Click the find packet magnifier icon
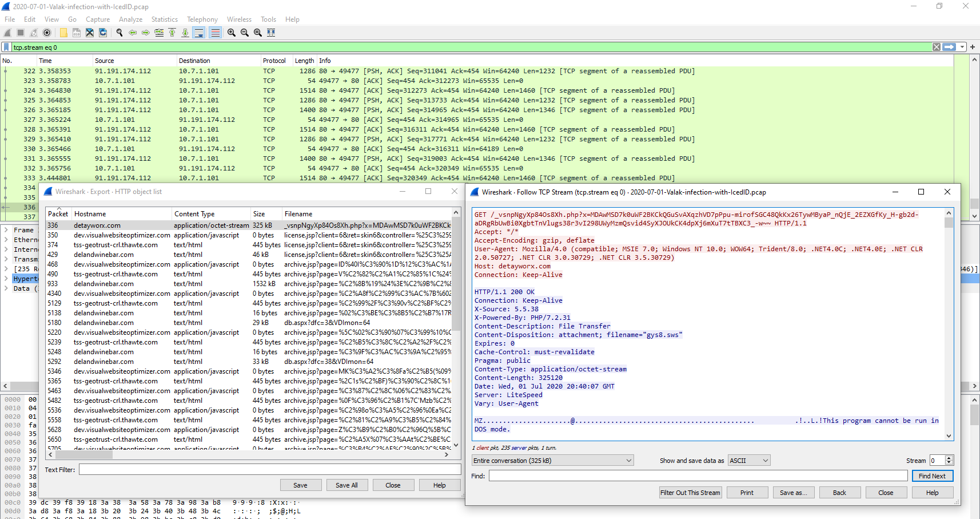Screen dimensions: 980x519 (119, 33)
